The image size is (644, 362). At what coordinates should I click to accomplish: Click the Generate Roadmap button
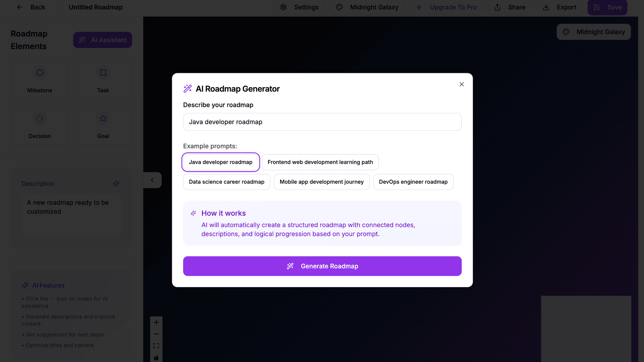(322, 266)
